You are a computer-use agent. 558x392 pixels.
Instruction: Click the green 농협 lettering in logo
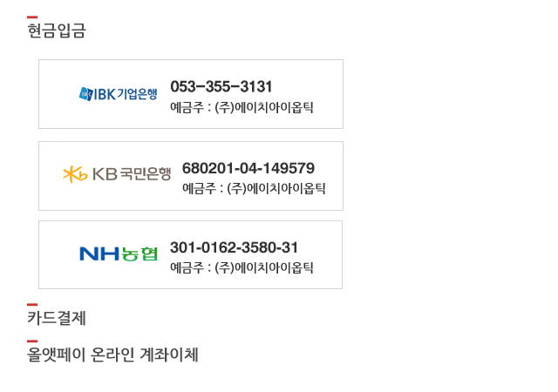139,254
